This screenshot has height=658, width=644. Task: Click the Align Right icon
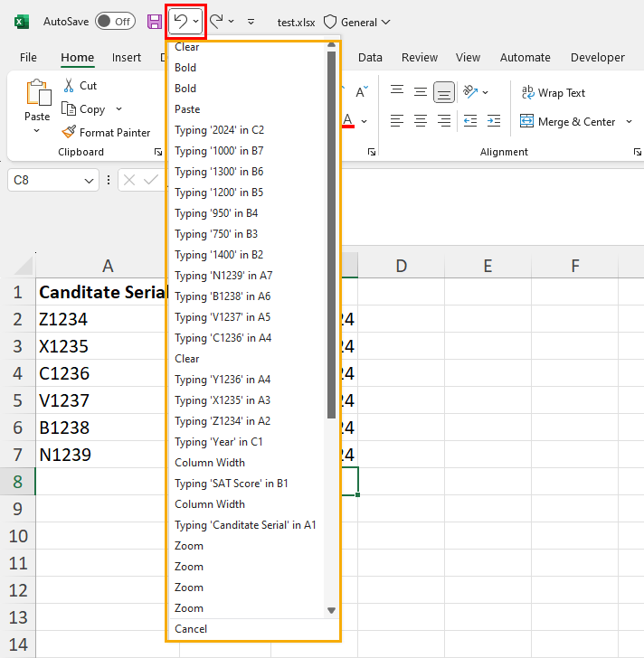pyautogui.click(x=444, y=121)
